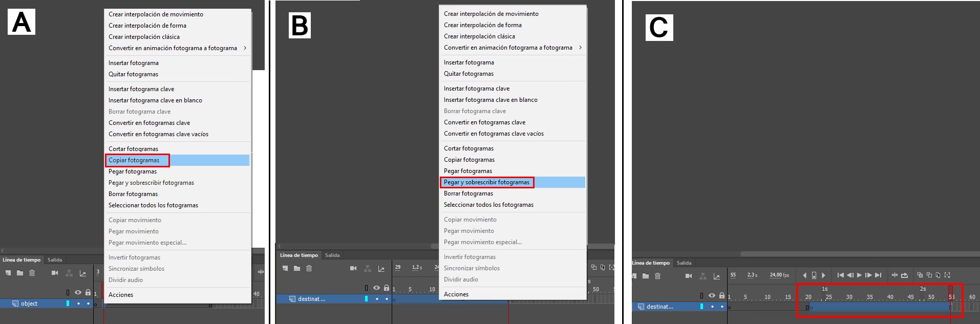
Task: Choose Copiar fotogramas in panel A menu
Action: coord(177,160)
